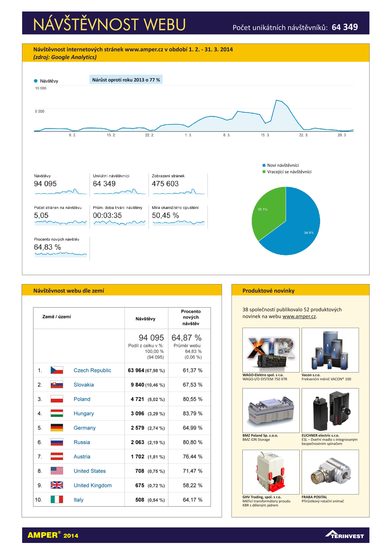Open the Vacon frequency converter thumbnail
This screenshot has height=554, width=392.
tap(330, 350)
